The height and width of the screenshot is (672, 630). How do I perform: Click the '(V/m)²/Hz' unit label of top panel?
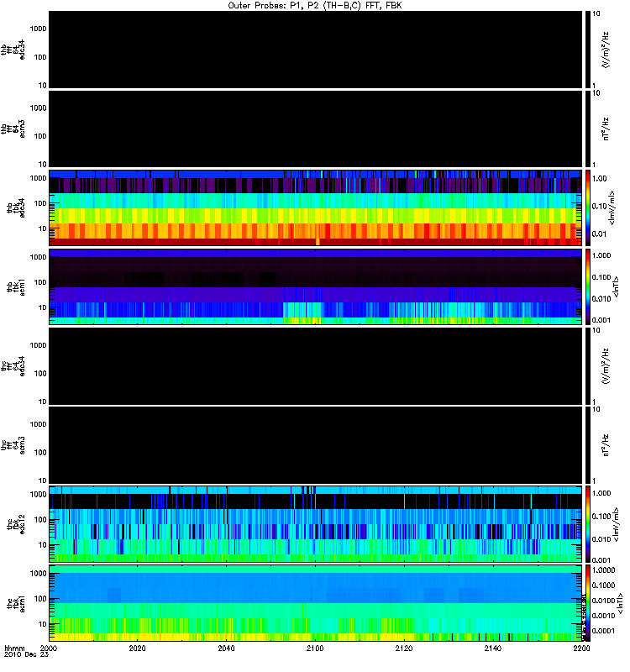[x=606, y=50]
